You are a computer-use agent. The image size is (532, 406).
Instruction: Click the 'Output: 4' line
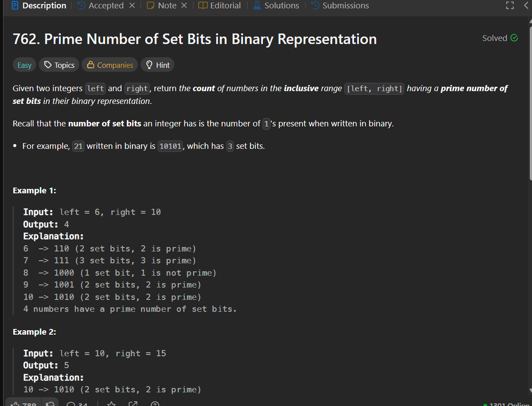[46, 224]
